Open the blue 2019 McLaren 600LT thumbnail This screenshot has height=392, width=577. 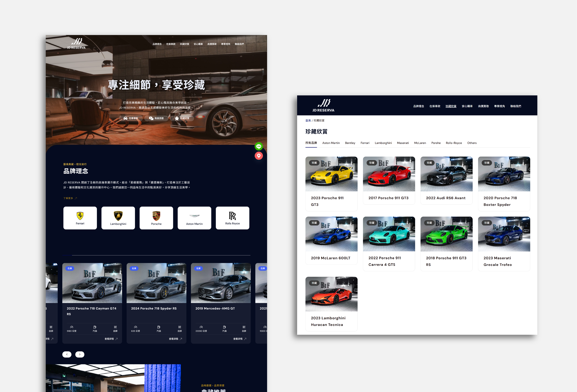331,234
